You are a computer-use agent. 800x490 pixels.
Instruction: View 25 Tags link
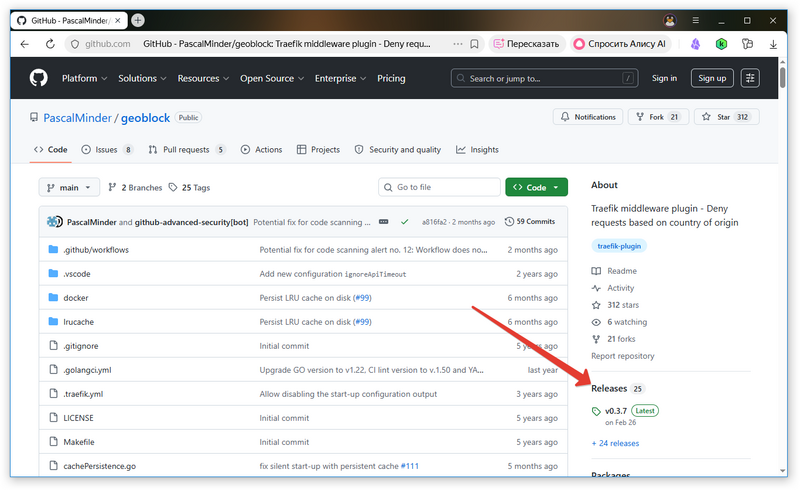tap(189, 188)
